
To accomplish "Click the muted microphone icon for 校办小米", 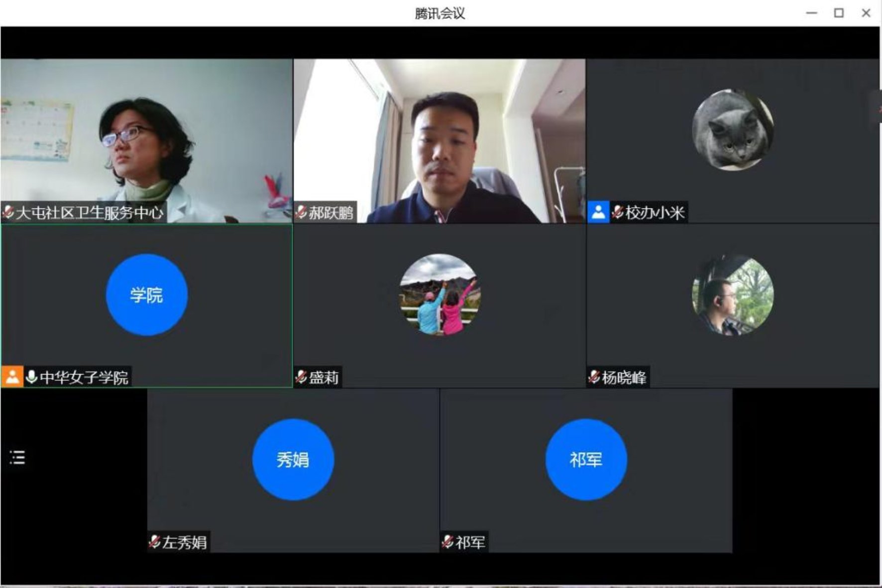I will point(617,212).
